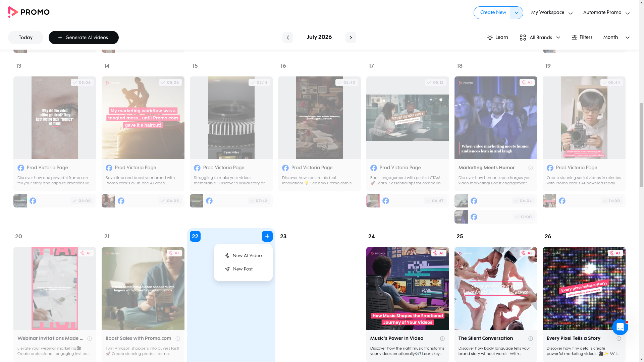Click the AI badge on day 25 video
This screenshot has width=644, height=362.
527,253
